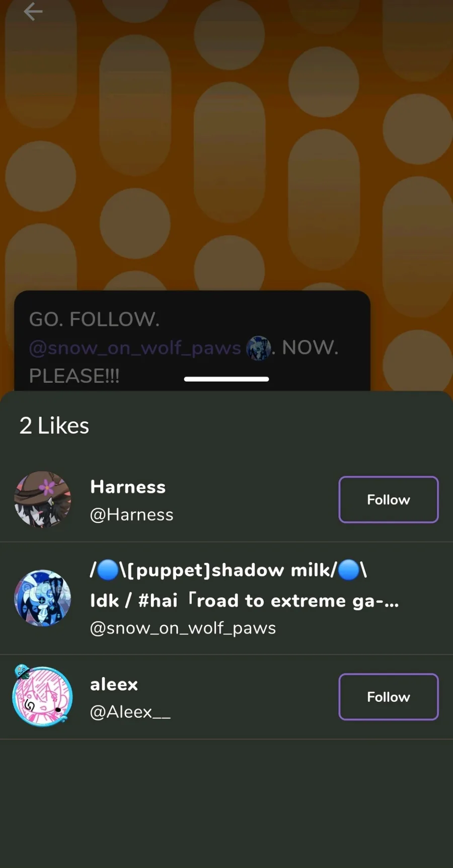Select the aleex display name
The image size is (453, 868).
click(114, 684)
